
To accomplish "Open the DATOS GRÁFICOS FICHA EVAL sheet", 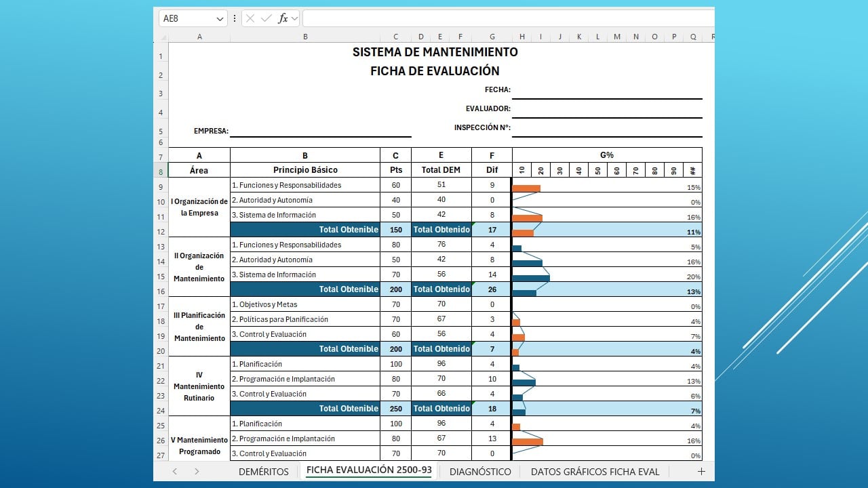I will pos(595,471).
